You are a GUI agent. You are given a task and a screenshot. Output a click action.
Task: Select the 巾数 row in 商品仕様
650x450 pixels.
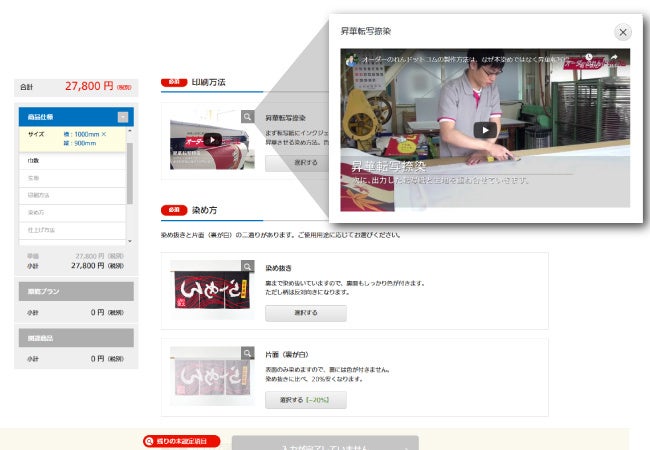click(72, 161)
